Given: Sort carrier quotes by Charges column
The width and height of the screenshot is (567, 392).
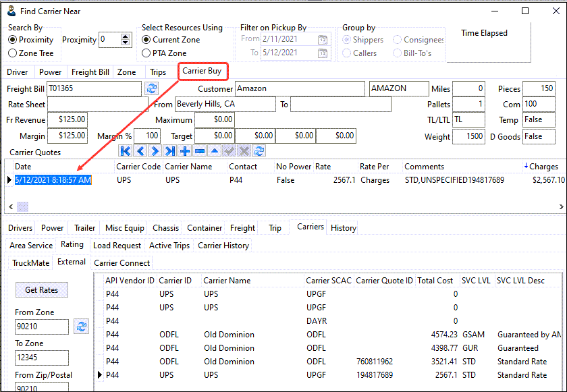Looking at the screenshot, I should point(543,167).
